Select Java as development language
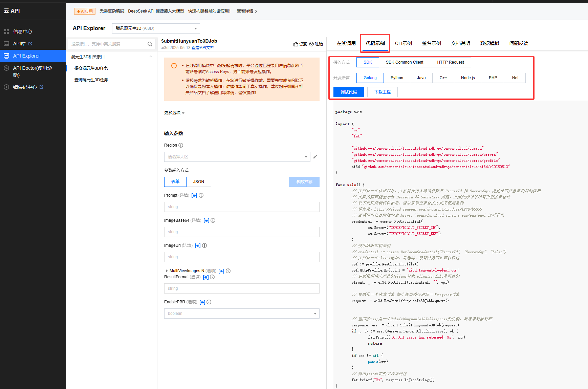 tap(421, 78)
